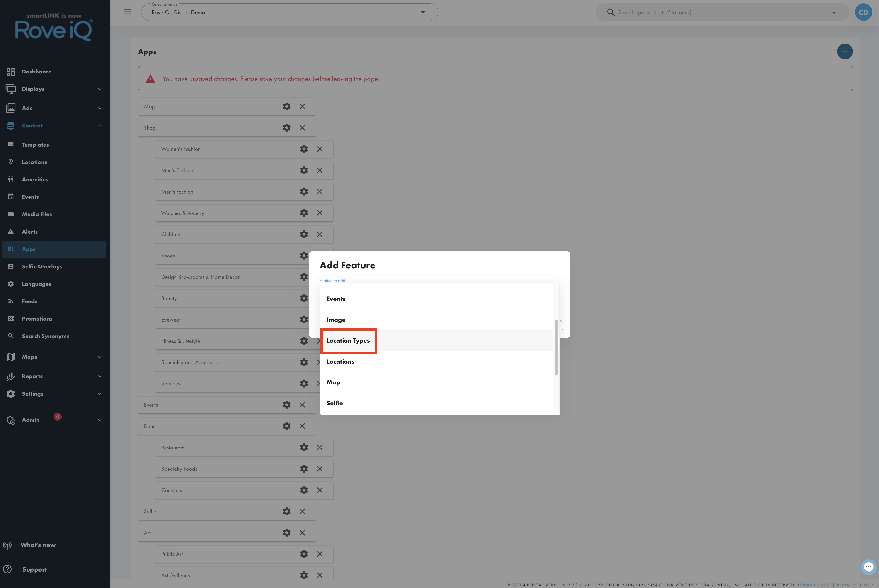Click the Design Showrooms & Home Decor row

coord(232,277)
